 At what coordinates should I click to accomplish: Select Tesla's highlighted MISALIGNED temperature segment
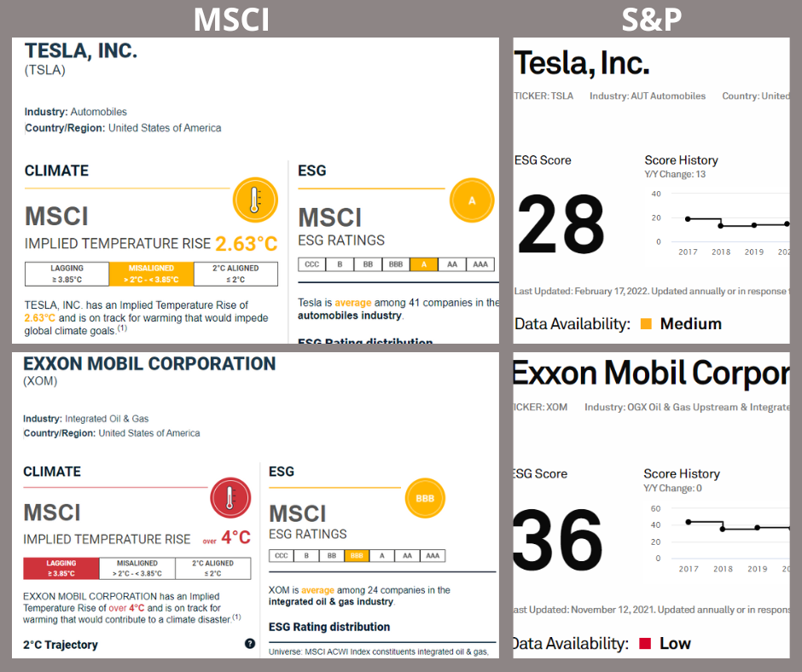click(149, 273)
